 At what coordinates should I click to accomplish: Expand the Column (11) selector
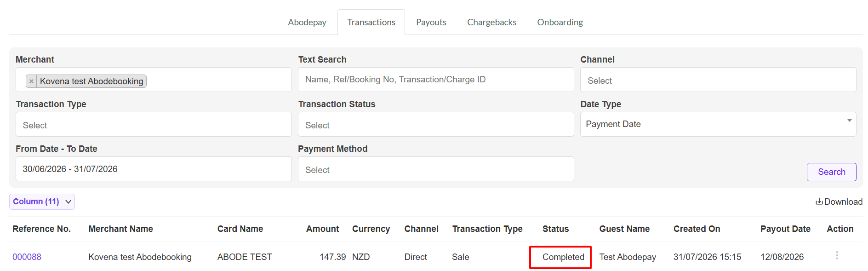[x=42, y=202]
